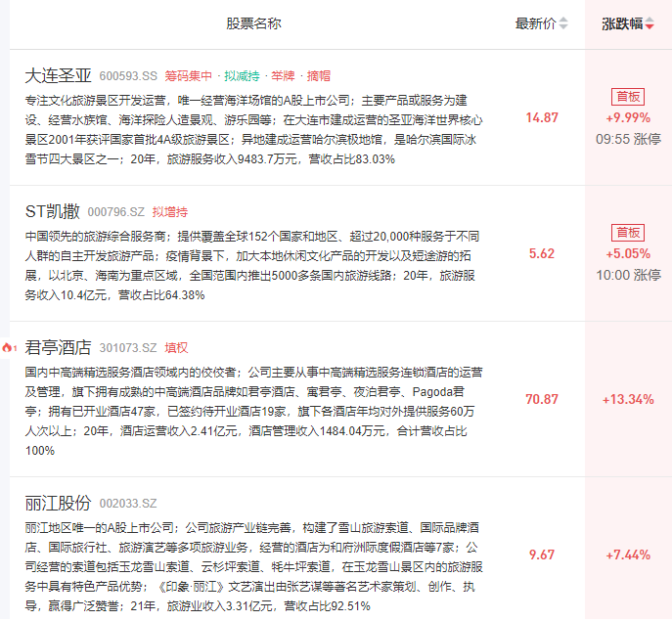Click the 拟增持 tag on ST凯撒

click(x=170, y=212)
